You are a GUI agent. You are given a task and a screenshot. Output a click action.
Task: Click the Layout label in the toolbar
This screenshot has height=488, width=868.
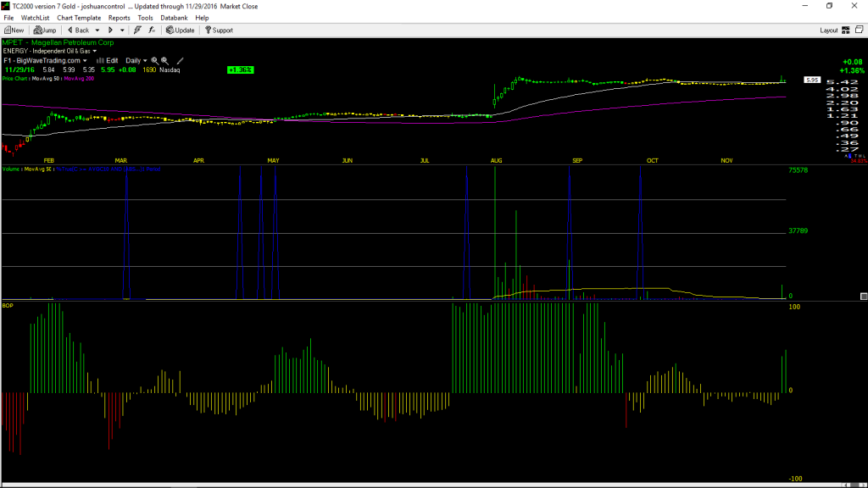pyautogui.click(x=829, y=30)
